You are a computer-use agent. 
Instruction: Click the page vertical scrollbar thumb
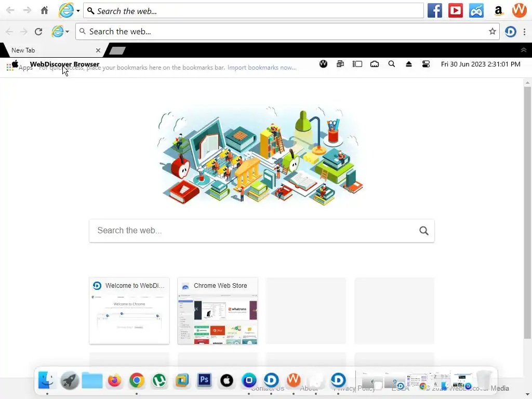coord(527,212)
